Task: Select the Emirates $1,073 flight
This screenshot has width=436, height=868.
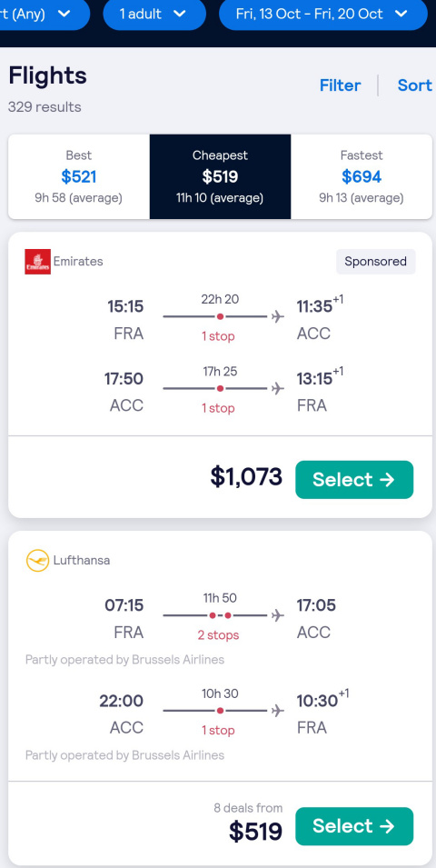Action: tap(354, 479)
